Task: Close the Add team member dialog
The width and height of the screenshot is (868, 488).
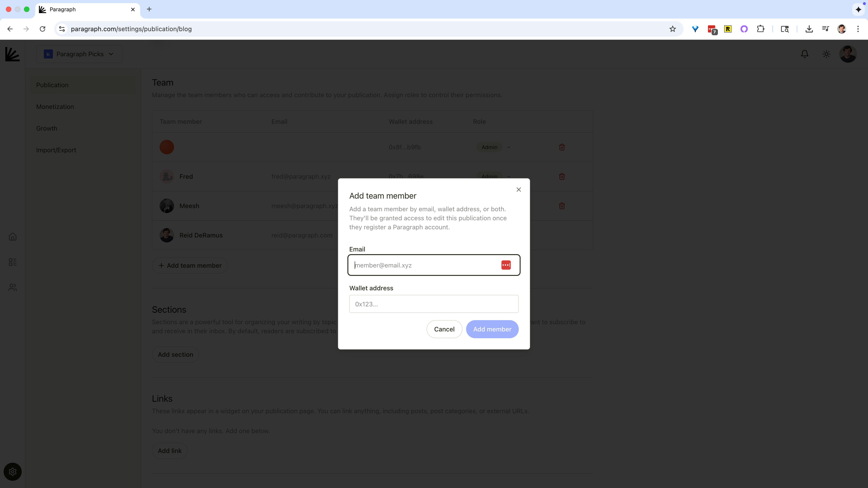Action: [519, 190]
